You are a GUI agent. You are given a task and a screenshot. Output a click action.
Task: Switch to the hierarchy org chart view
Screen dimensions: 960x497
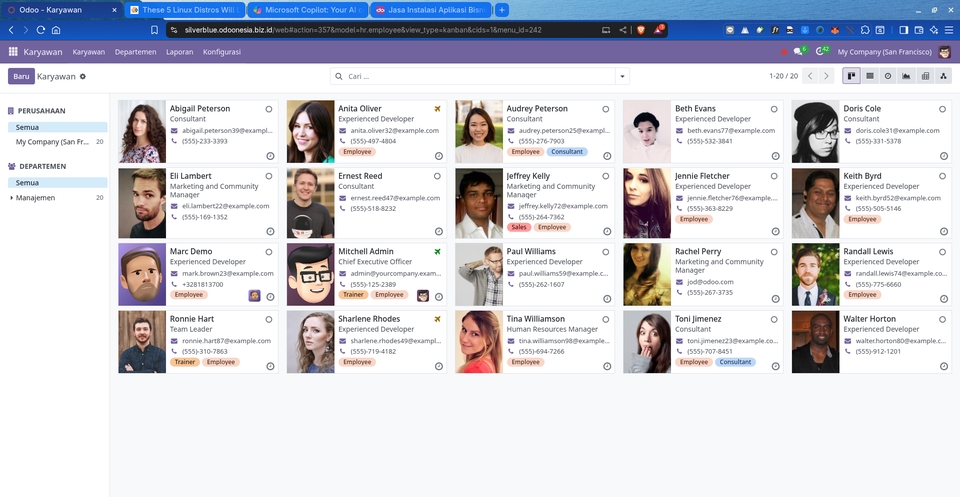(943, 76)
